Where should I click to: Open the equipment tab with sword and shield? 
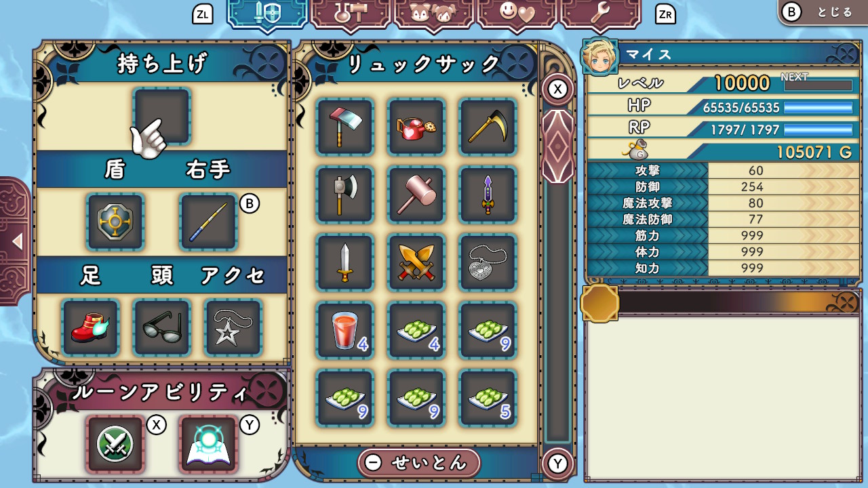[x=267, y=14]
